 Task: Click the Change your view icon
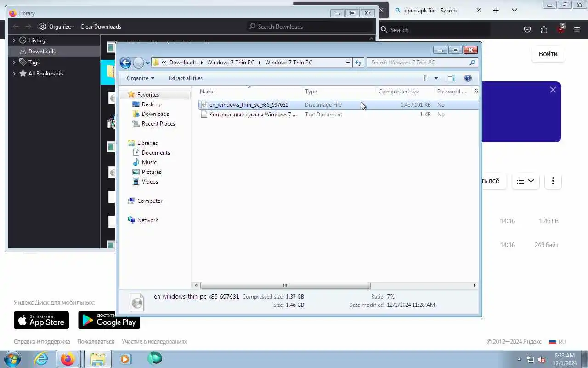[426, 78]
